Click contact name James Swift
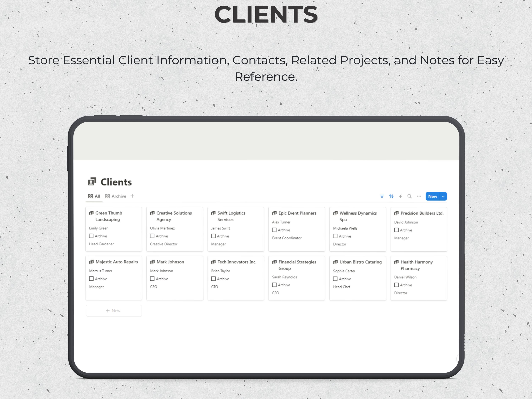 point(221,228)
